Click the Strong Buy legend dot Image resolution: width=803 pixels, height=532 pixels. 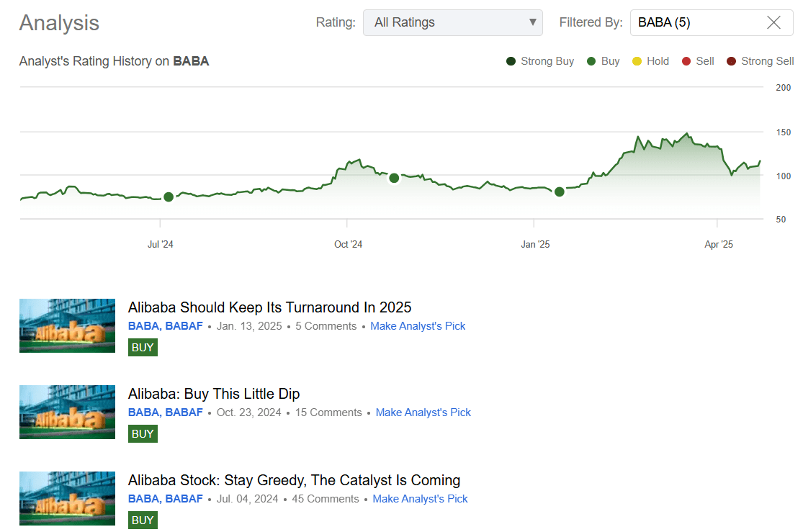pyautogui.click(x=511, y=61)
